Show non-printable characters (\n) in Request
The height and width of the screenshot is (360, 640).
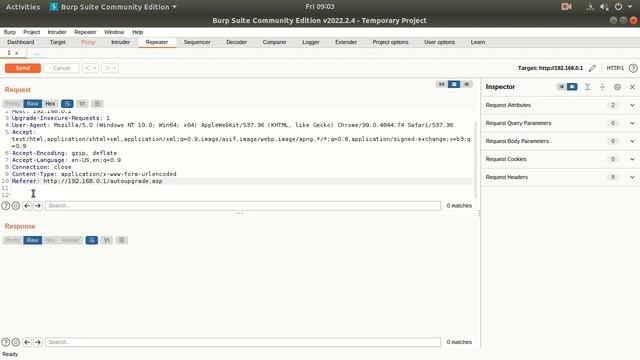[x=82, y=104]
